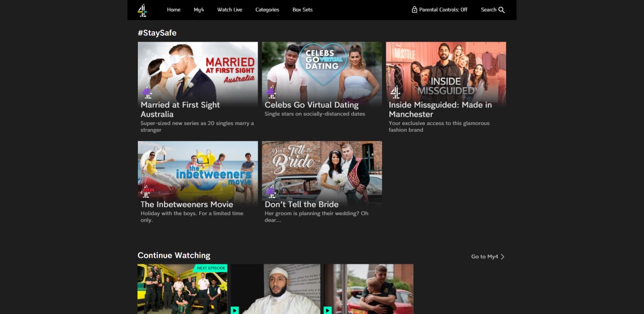Click 'Holiday with the boys' description
The height and width of the screenshot is (314, 644).
click(x=192, y=217)
